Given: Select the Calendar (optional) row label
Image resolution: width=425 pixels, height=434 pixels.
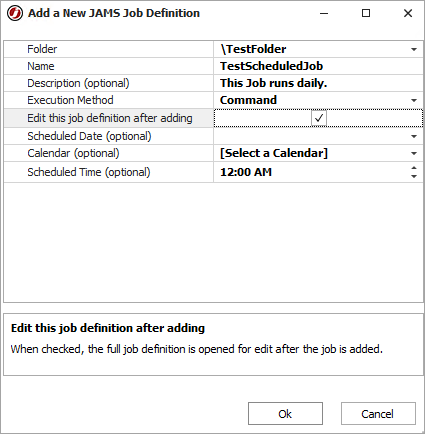Looking at the screenshot, I should pos(73,153).
